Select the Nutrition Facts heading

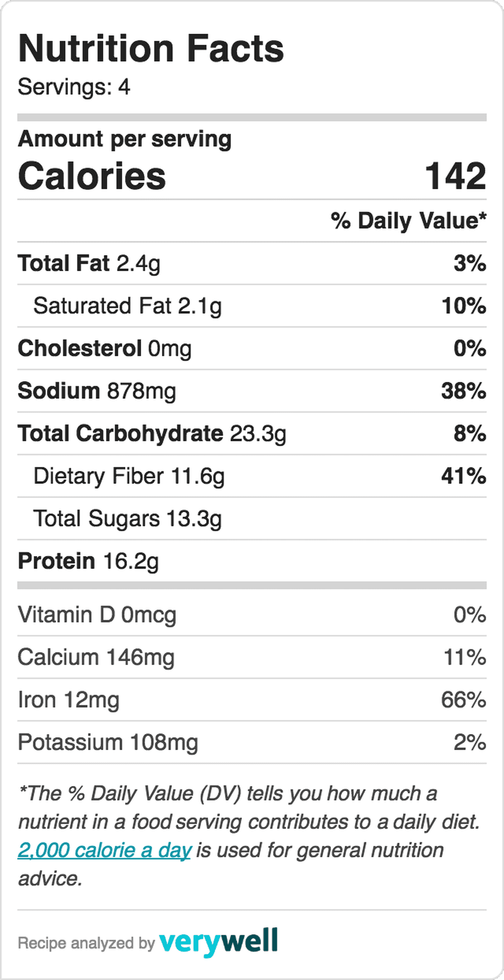click(151, 48)
